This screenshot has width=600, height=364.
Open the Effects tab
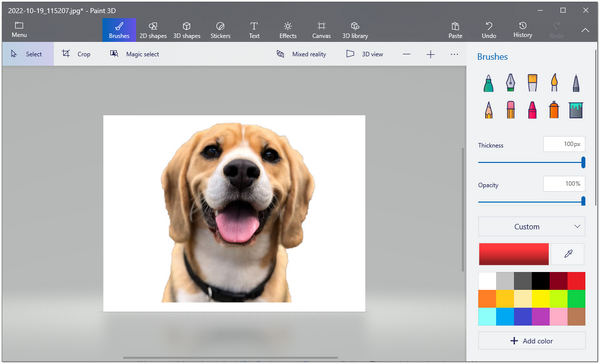click(288, 30)
